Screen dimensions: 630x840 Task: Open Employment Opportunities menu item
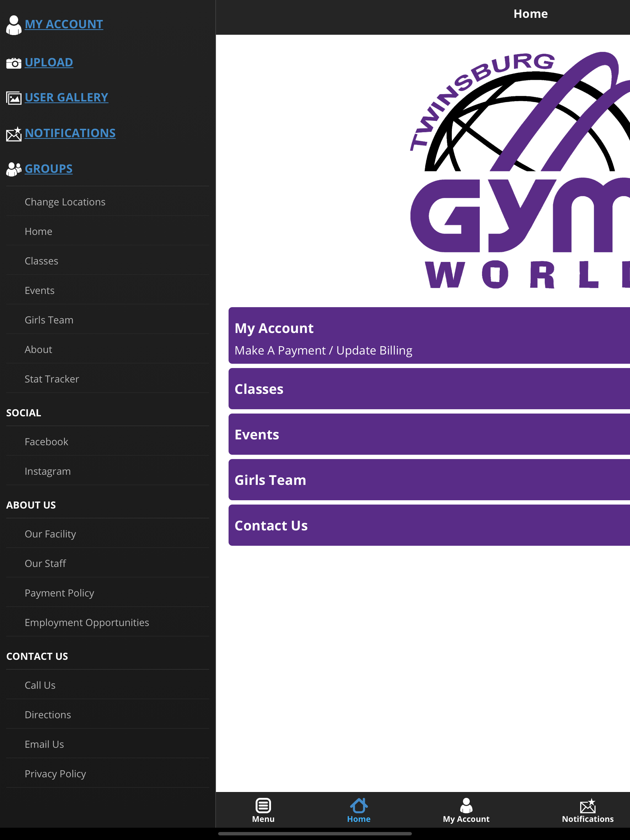108,622
